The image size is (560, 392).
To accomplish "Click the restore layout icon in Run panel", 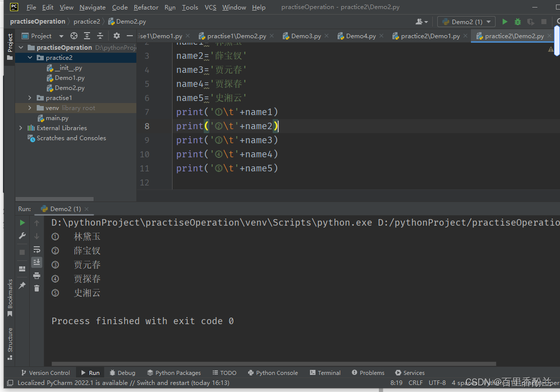I will coord(22,268).
